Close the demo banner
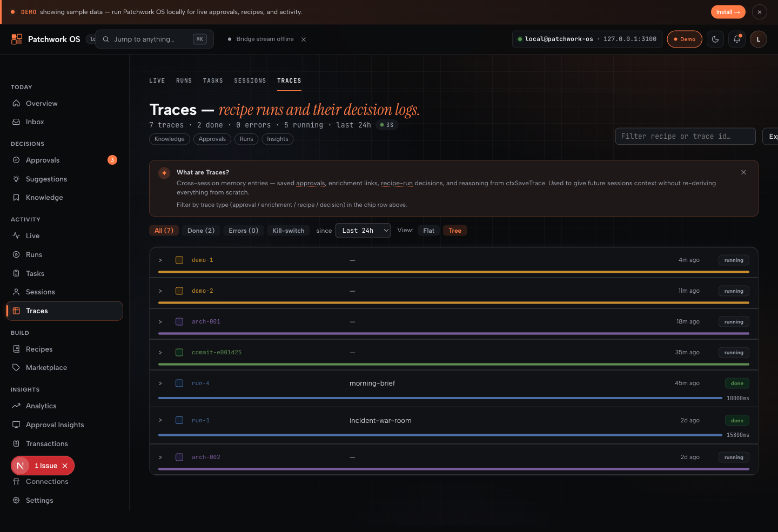 coord(760,12)
